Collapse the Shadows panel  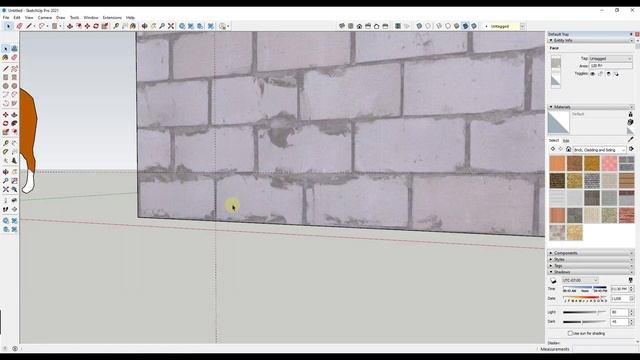coord(591,272)
